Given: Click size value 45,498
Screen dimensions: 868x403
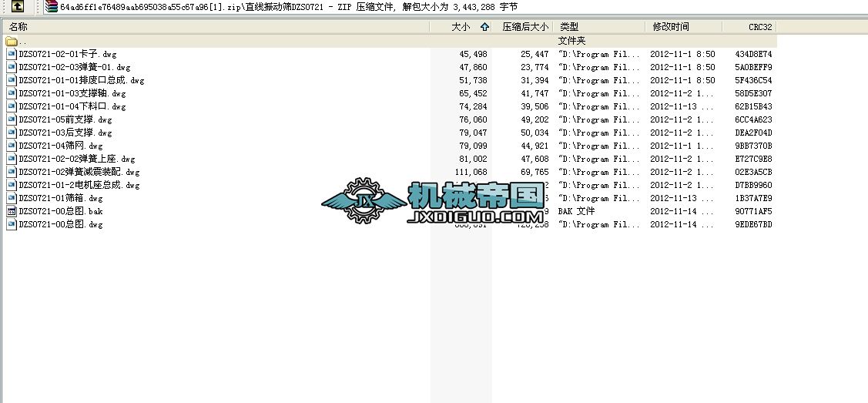Looking at the screenshot, I should [474, 54].
